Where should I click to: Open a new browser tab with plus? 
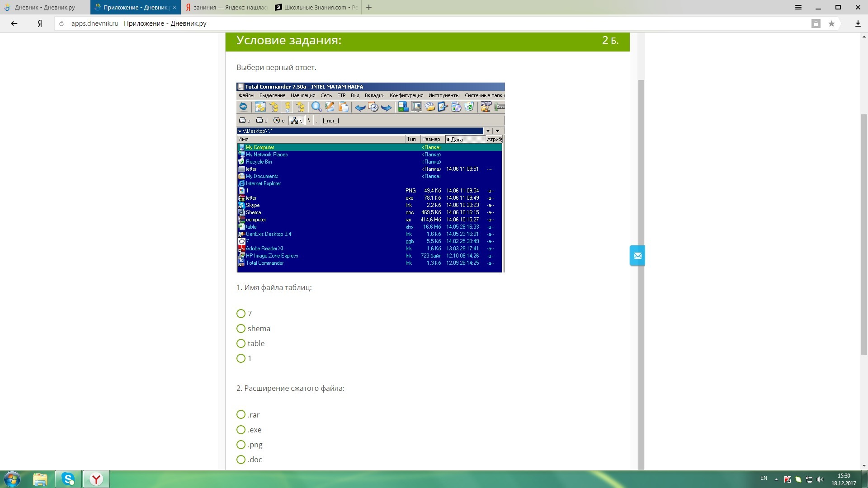tap(369, 7)
